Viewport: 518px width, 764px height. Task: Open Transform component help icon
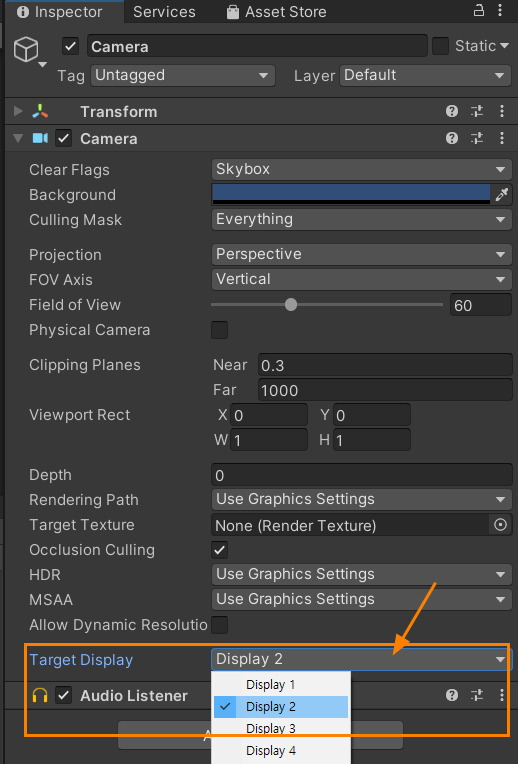tap(452, 112)
